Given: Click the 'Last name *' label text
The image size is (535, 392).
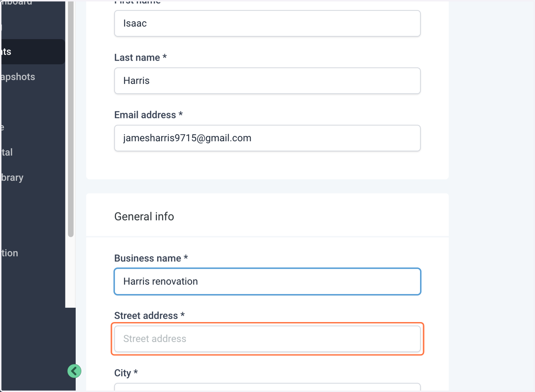Looking at the screenshot, I should click(x=140, y=57).
